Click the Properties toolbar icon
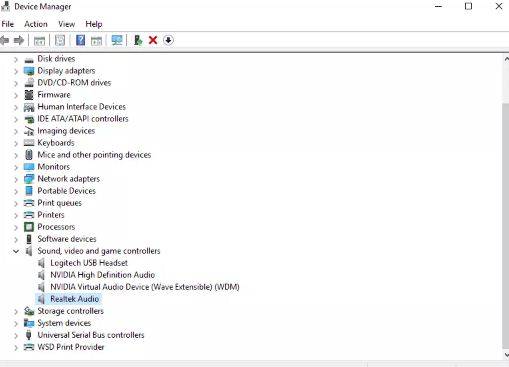Viewport: 509px width, 367px height. (60, 40)
